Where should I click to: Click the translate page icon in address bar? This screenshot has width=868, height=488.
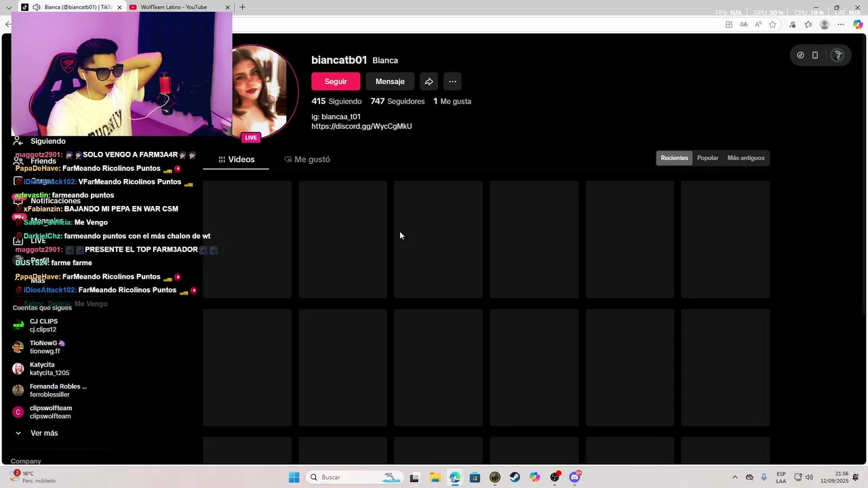tap(744, 24)
